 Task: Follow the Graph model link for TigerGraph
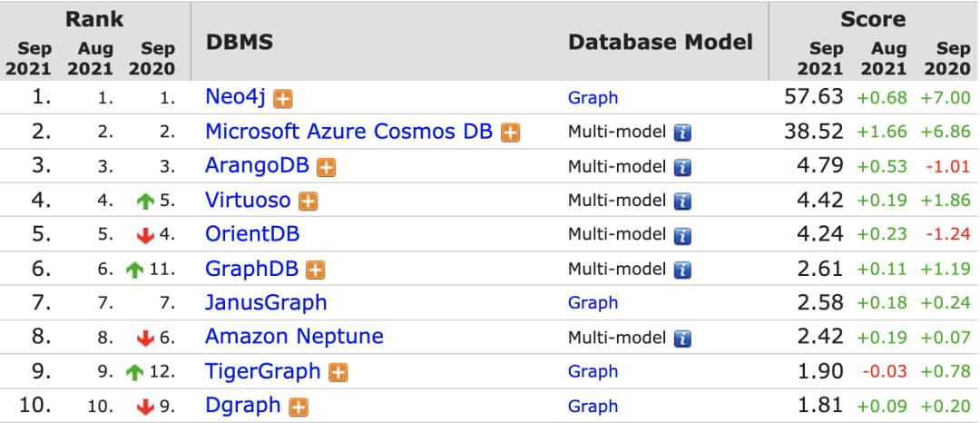coord(593,372)
